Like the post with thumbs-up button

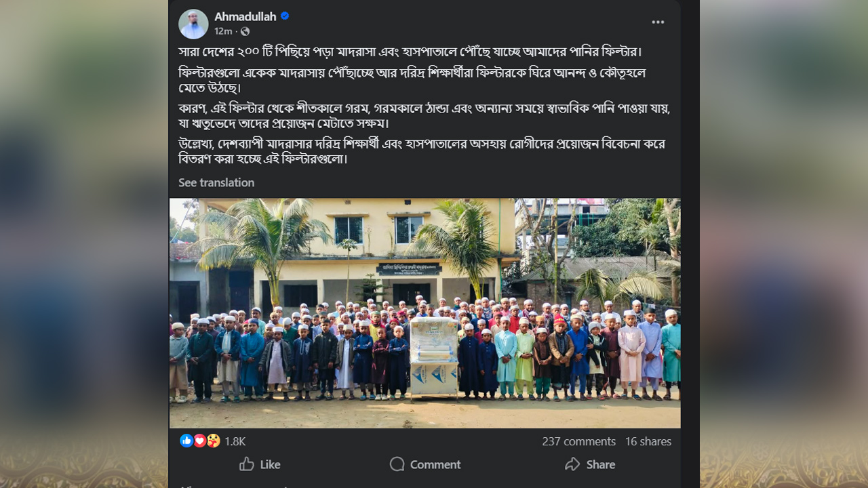click(x=260, y=464)
